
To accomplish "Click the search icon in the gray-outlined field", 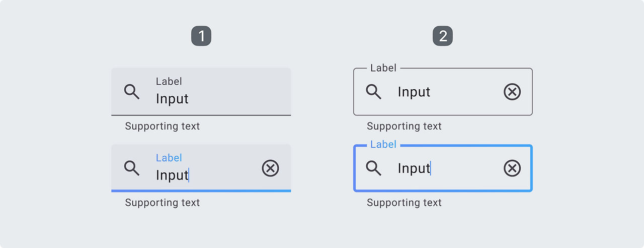I will pos(373,91).
